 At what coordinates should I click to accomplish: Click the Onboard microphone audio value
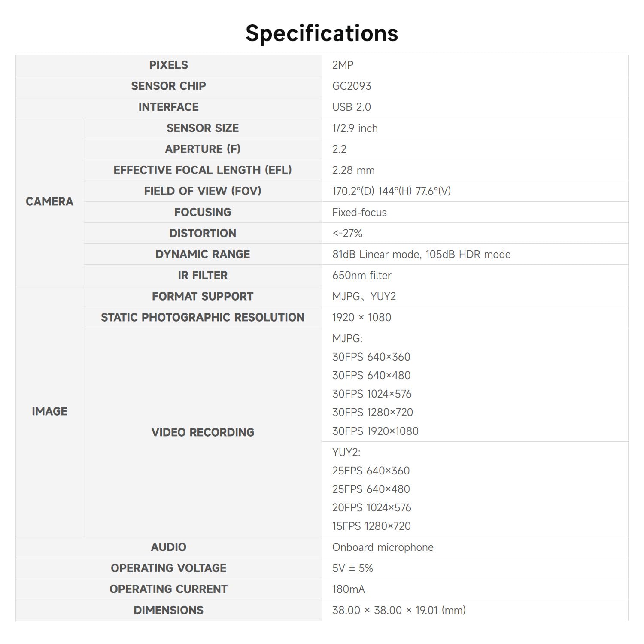click(383, 547)
